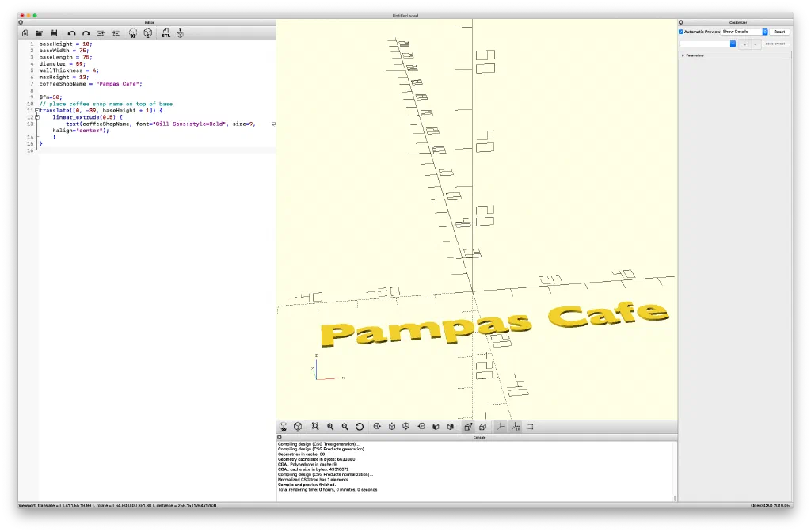811x532 pixels.
Task: Switch to left view
Action: (421, 427)
